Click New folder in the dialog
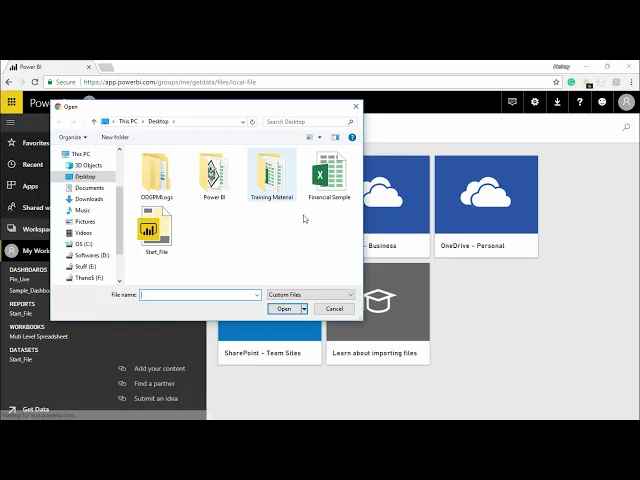Screen dimensions: 640x480 tap(115, 137)
